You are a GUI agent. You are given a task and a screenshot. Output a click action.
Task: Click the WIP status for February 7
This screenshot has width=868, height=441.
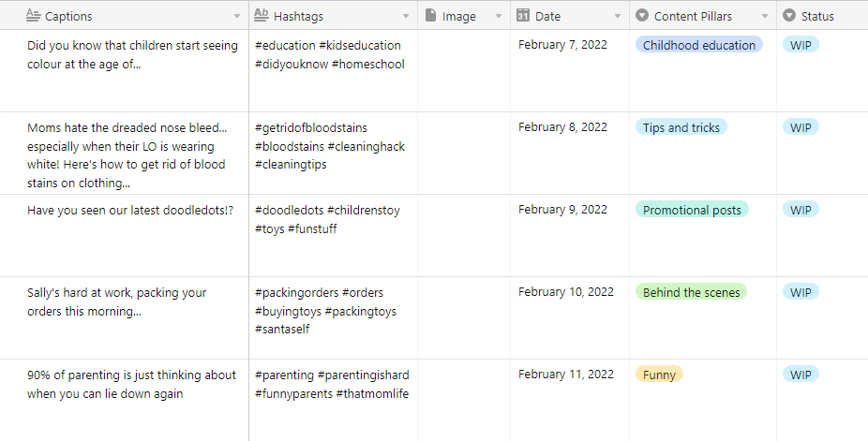801,45
